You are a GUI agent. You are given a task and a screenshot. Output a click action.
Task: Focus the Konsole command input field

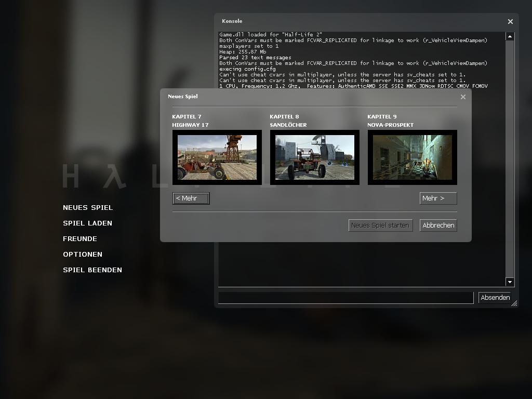click(345, 298)
